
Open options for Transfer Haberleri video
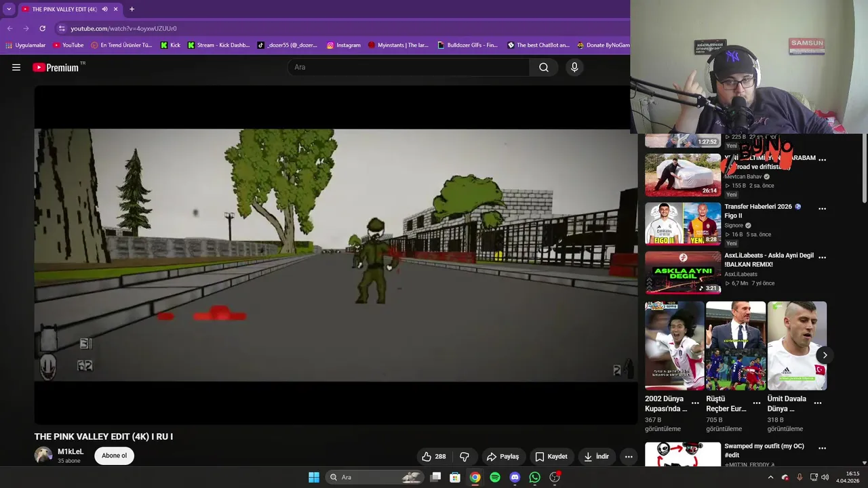click(822, 209)
